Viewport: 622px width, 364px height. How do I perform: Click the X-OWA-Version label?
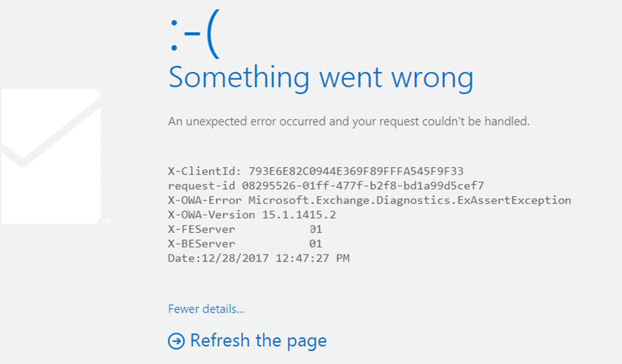(x=211, y=215)
